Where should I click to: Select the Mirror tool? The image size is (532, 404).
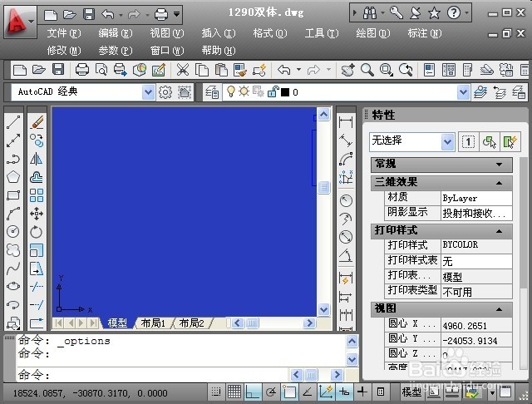(x=37, y=159)
